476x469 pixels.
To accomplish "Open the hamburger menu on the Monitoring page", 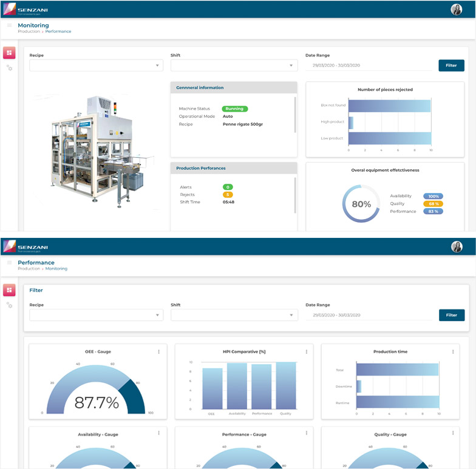I will click(x=10, y=25).
